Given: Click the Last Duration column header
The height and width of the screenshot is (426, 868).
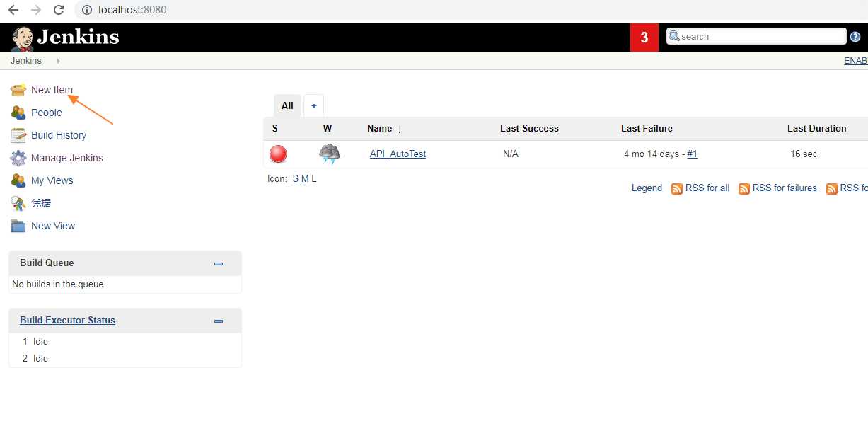Looking at the screenshot, I should point(817,128).
